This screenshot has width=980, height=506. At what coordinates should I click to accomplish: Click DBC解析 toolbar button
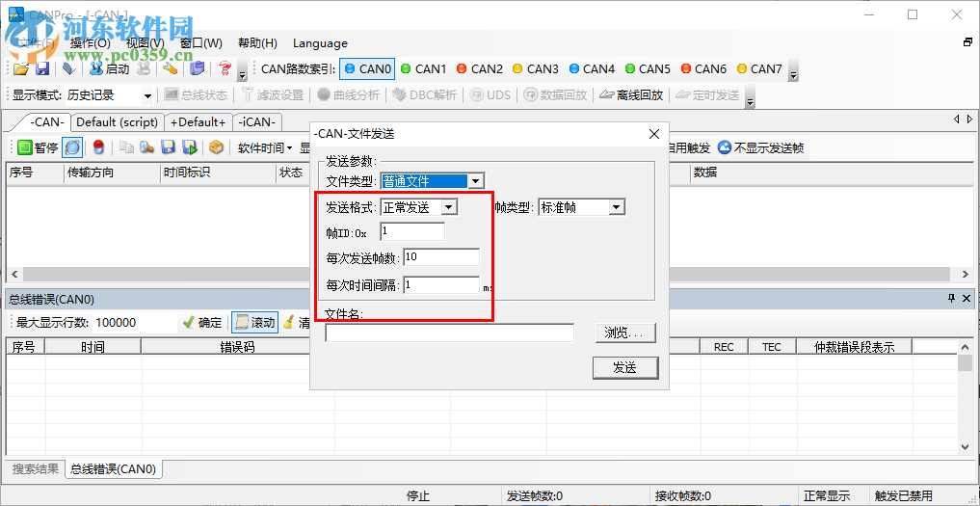point(424,95)
